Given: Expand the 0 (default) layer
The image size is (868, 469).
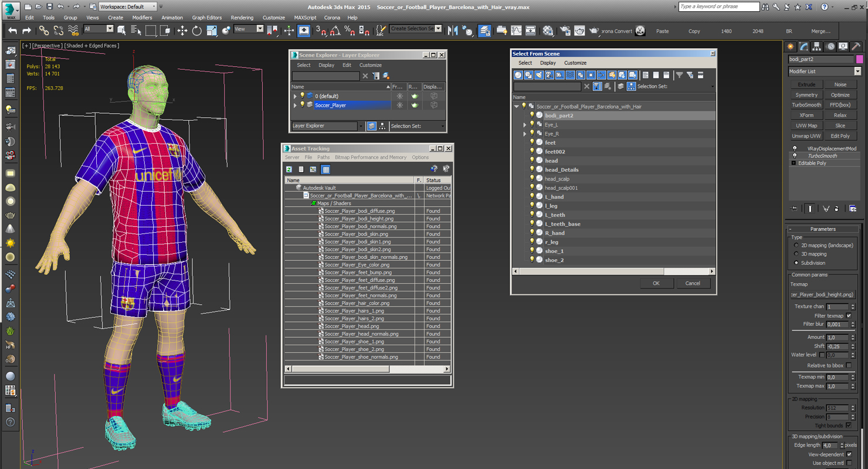Looking at the screenshot, I should point(295,96).
